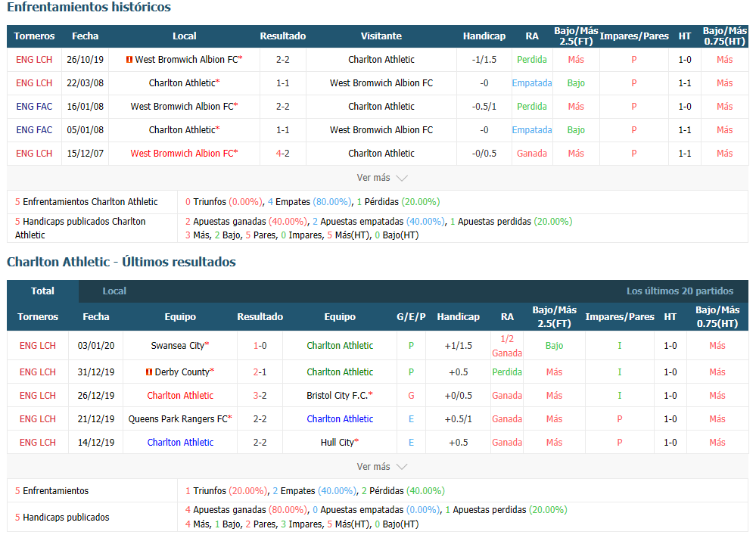The image size is (756, 538).
Task: Click the 1/2 Ganada RA cell
Action: (507, 346)
